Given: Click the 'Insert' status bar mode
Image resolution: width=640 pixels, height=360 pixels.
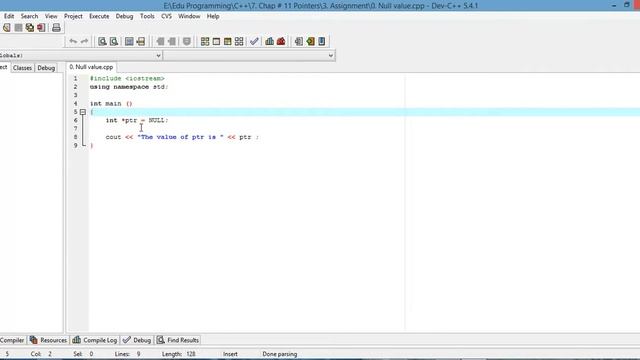Looking at the screenshot, I should coord(230,354).
